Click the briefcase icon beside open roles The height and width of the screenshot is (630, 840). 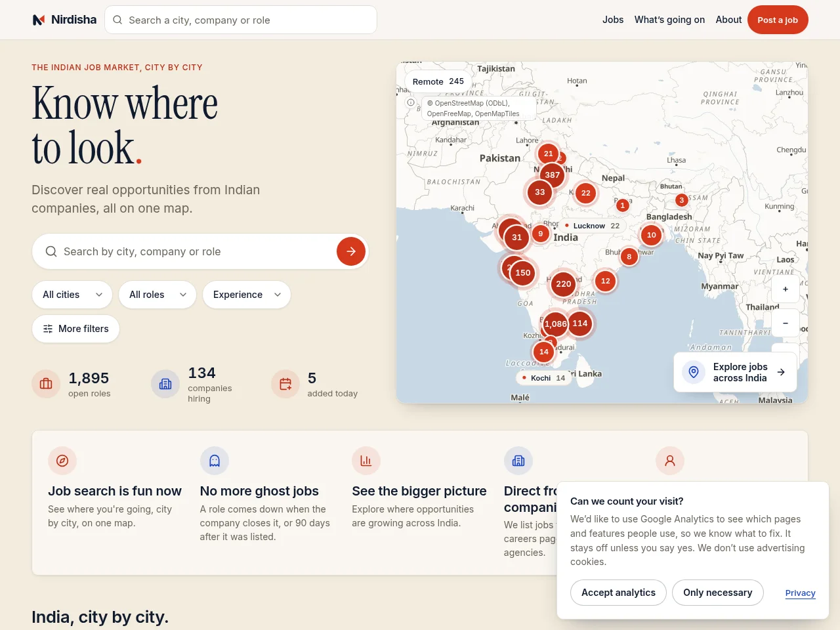tap(46, 384)
